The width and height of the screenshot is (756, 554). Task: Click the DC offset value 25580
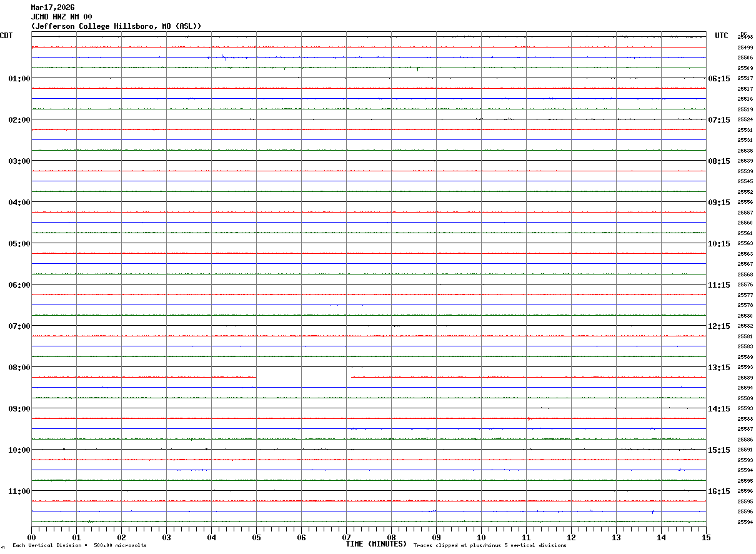(745, 316)
